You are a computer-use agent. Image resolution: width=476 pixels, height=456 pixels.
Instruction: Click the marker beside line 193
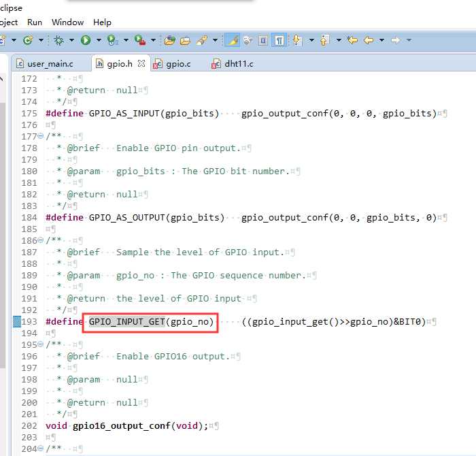[x=17, y=322]
